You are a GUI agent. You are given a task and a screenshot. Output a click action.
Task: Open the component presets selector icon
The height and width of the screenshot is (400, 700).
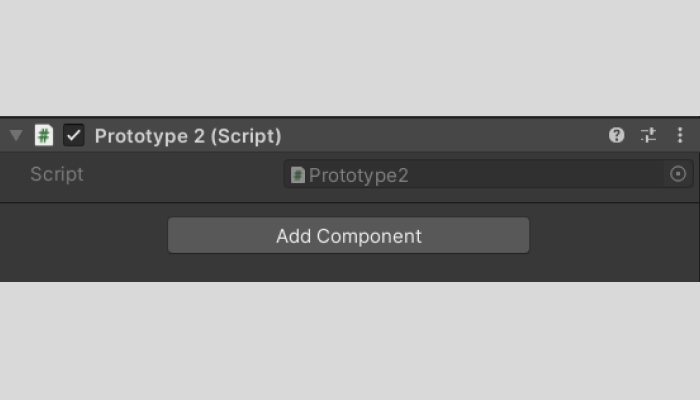[648, 135]
